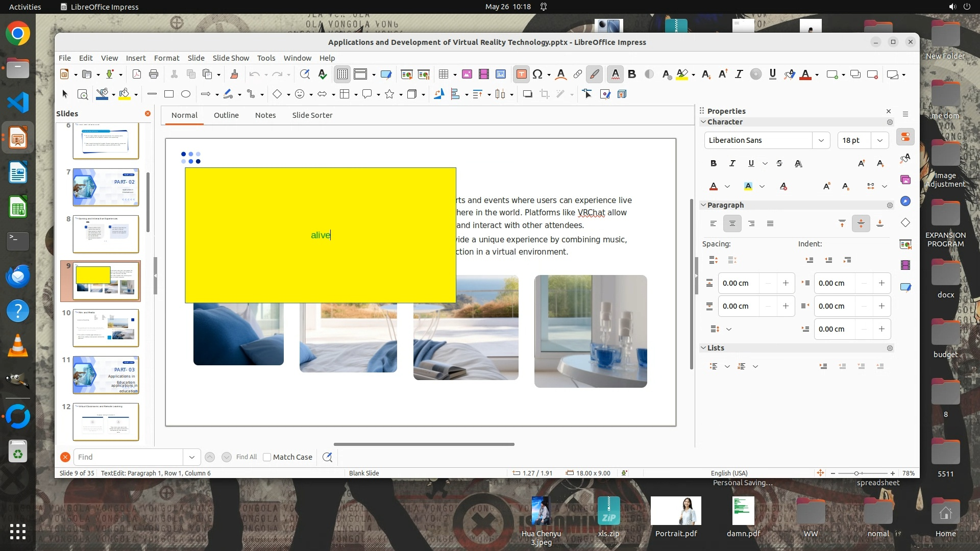The width and height of the screenshot is (980, 551).
Task: Switch to the Slide Sorter tab
Action: pos(312,115)
